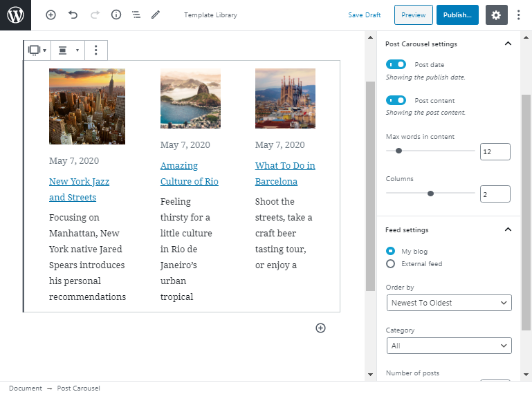532x394 pixels.
Task: Undo the last change
Action: [x=73, y=15]
